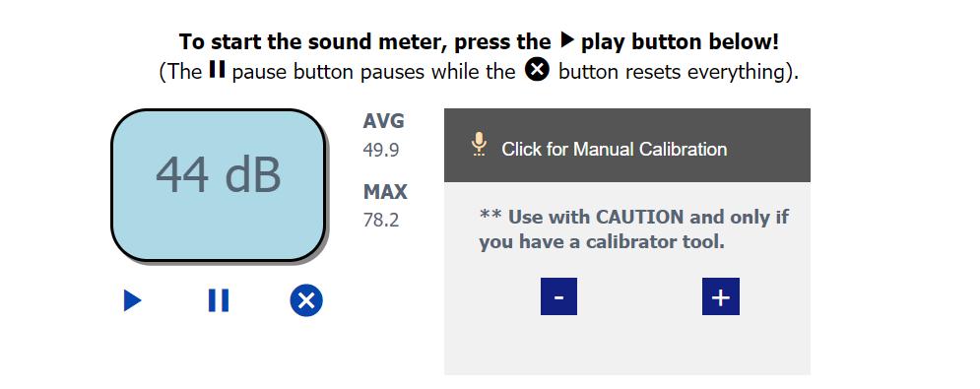The image size is (980, 389).
Task: Click the 'Click for Manual Calibration' text
Action: (615, 150)
